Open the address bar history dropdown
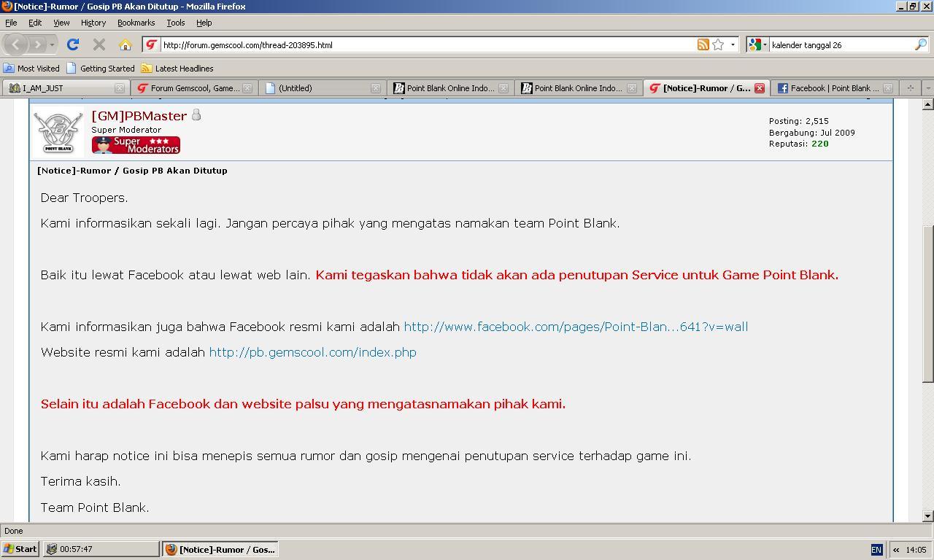Viewport: 934px width, 560px height. coord(733,44)
